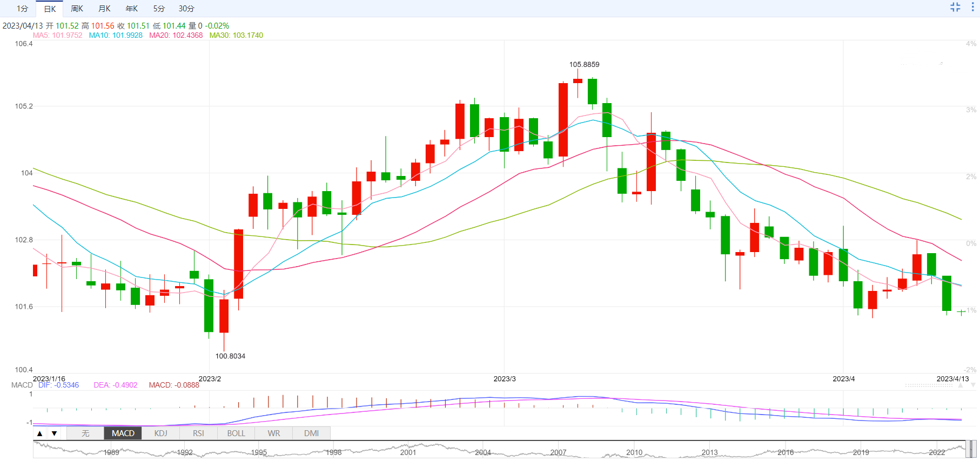Click the 100.8034 low price label

230,356
